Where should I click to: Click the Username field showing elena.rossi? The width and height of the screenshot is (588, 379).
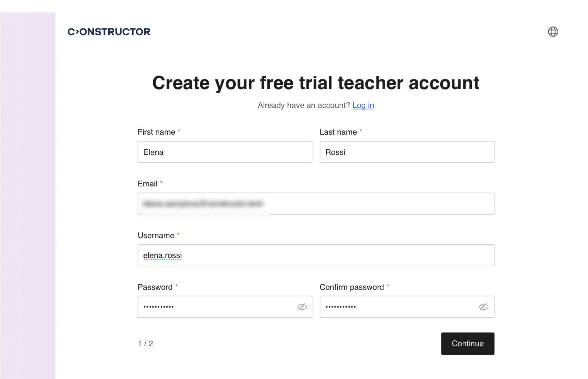[316, 255]
